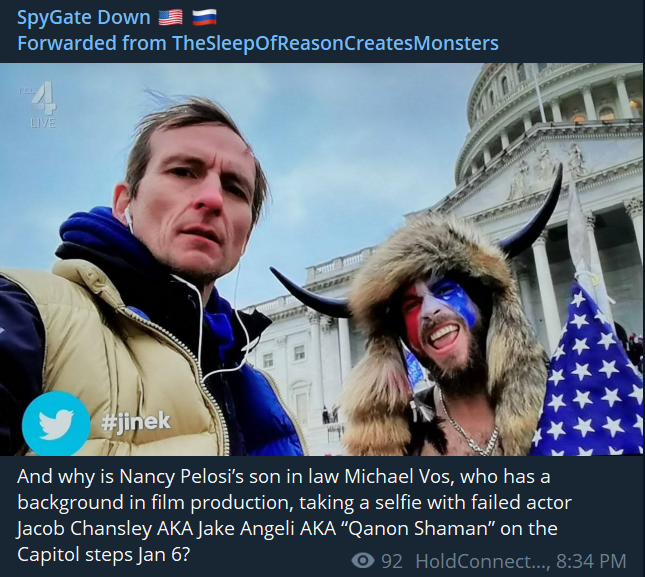Click the American flag emoji in header
The image size is (645, 577).
[x=172, y=18]
